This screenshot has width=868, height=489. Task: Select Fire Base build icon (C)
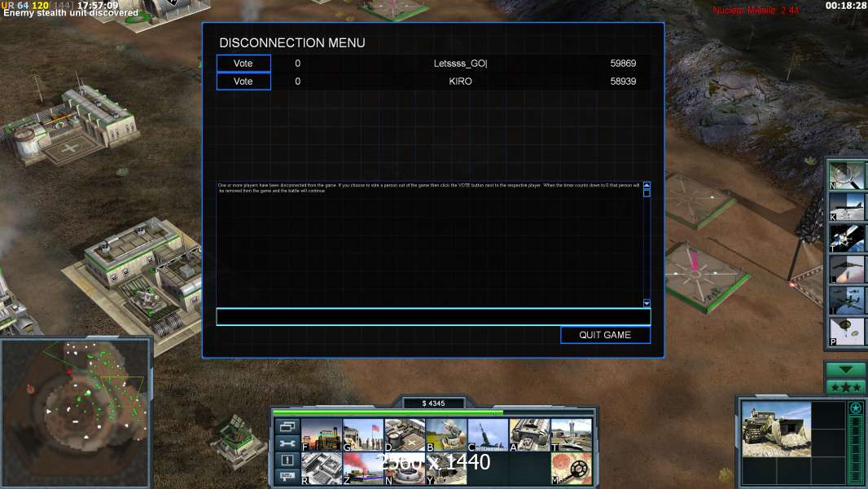(x=488, y=434)
